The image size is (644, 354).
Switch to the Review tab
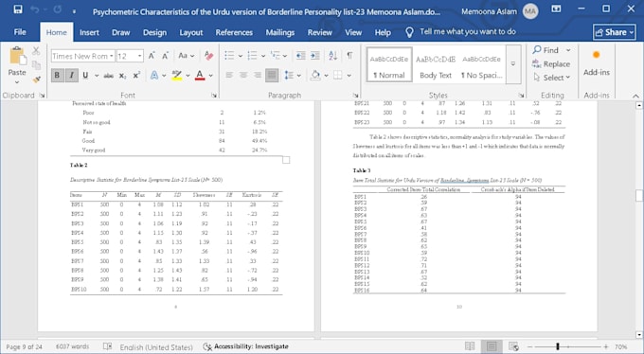319,32
